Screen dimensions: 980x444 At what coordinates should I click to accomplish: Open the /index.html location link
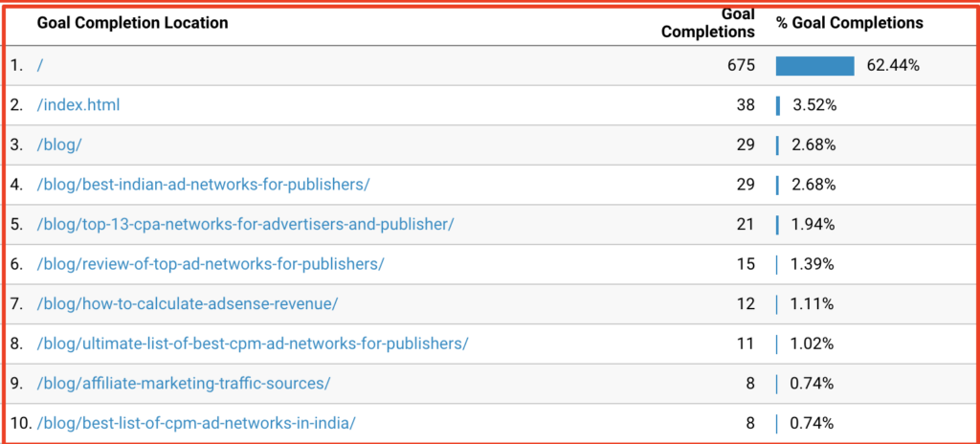point(78,105)
